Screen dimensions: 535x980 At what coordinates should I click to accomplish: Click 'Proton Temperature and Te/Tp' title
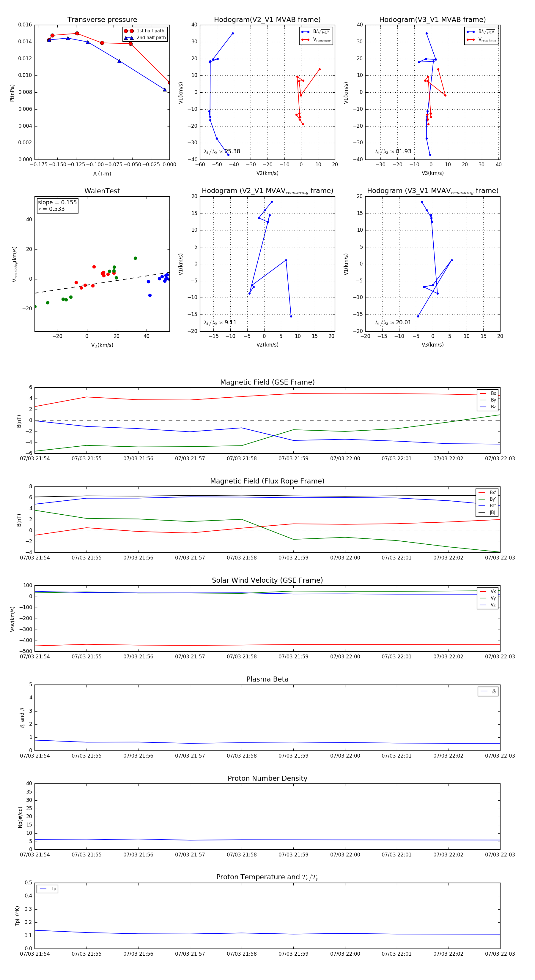pos(267,877)
